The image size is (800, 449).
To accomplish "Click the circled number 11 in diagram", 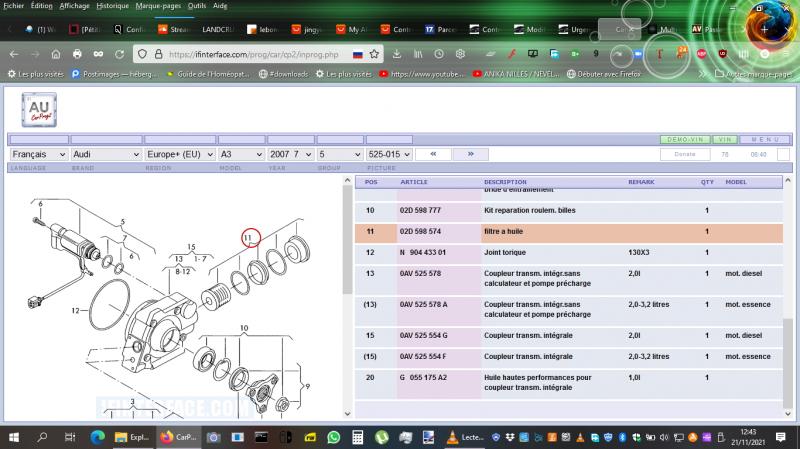I will [x=251, y=238].
